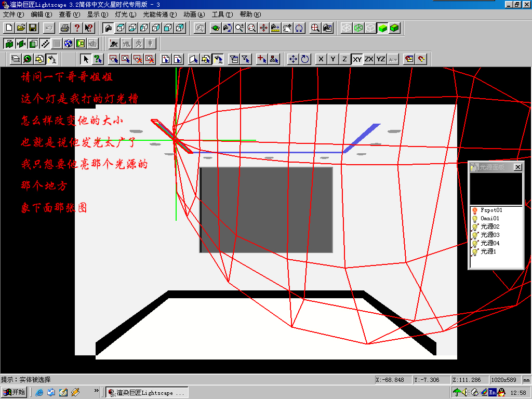The height and width of the screenshot is (399, 532).
Task: Activate the blue circular Rotate tool
Action: pos(305,59)
